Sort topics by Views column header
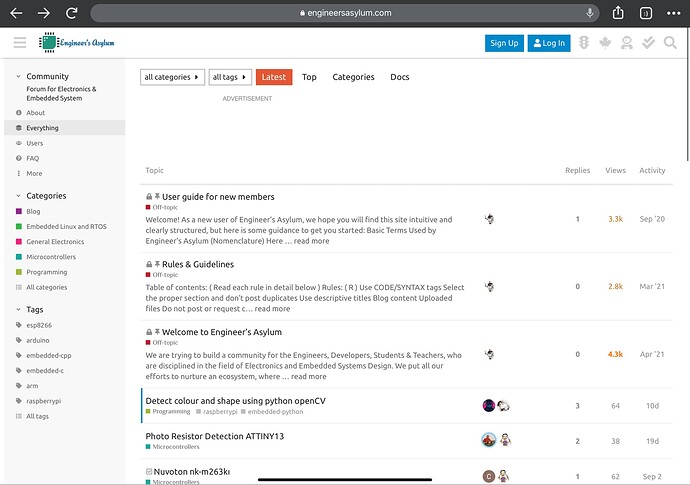690x485 pixels. (x=615, y=170)
